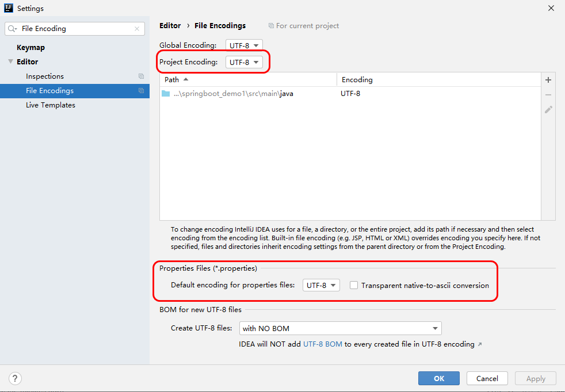Open the Global Encoding dropdown
565x392 pixels.
(x=244, y=45)
